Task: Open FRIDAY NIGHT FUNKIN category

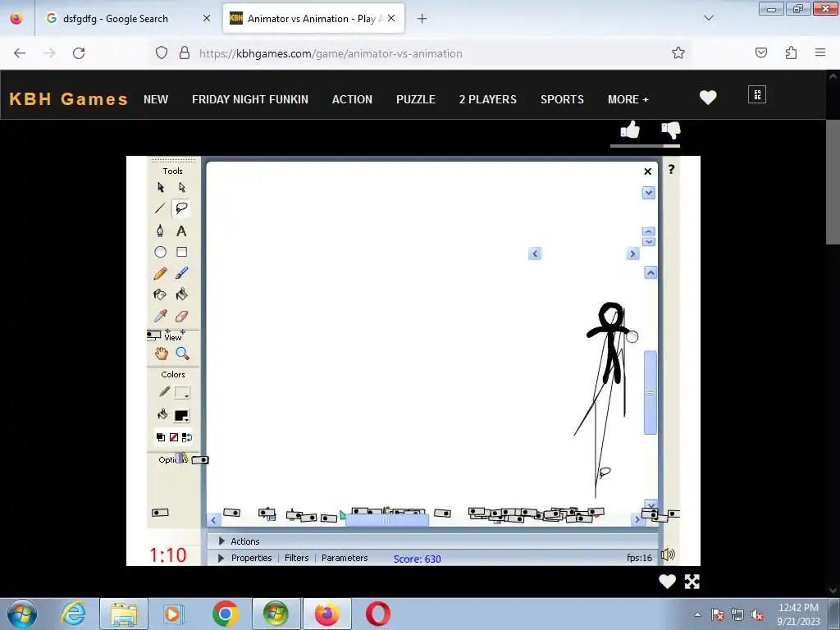Action: [x=250, y=99]
